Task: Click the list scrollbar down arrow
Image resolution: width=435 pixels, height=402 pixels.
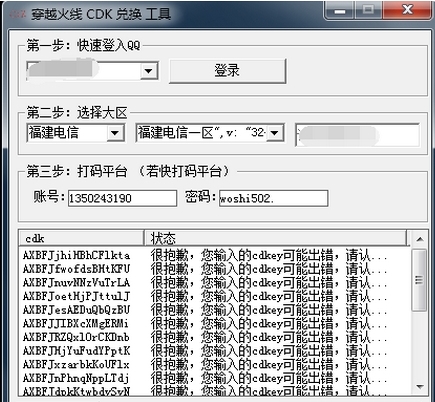Action: point(420,387)
